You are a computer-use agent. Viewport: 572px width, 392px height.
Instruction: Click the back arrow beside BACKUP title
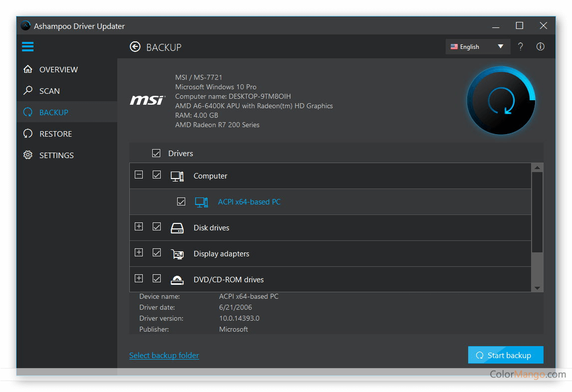click(x=135, y=47)
